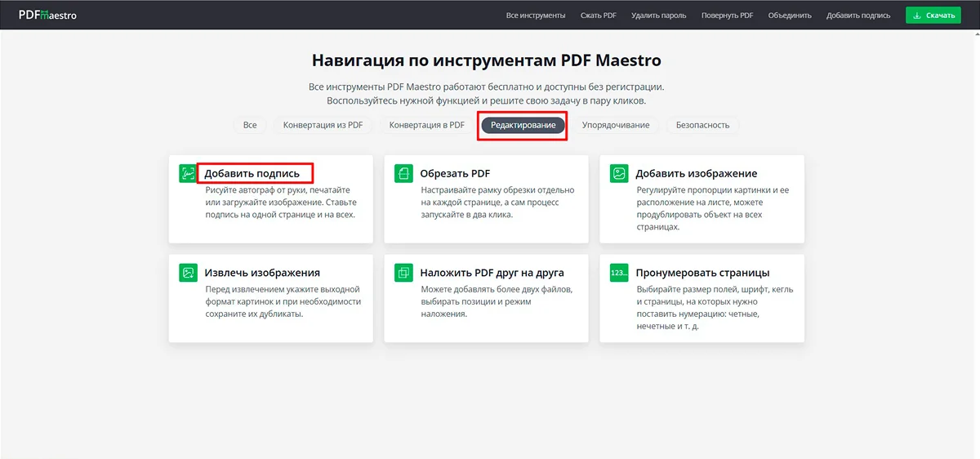
Task: Click the image icon beside Добавить изображение
Action: [620, 173]
